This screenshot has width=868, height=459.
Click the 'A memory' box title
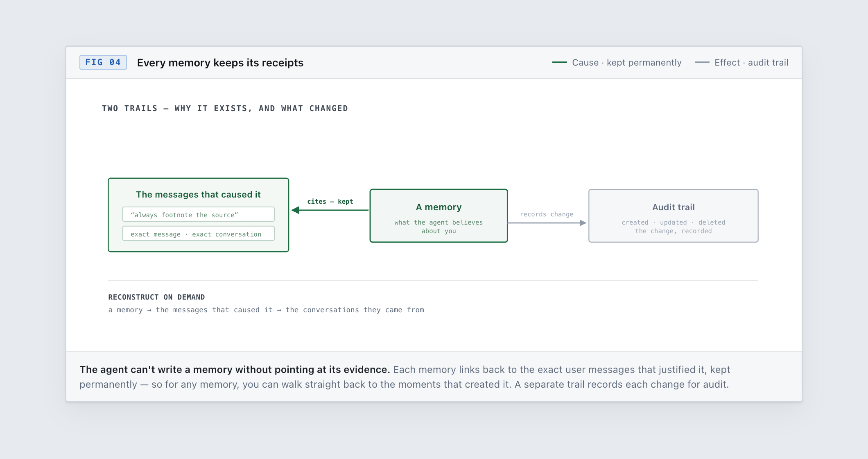pos(439,207)
